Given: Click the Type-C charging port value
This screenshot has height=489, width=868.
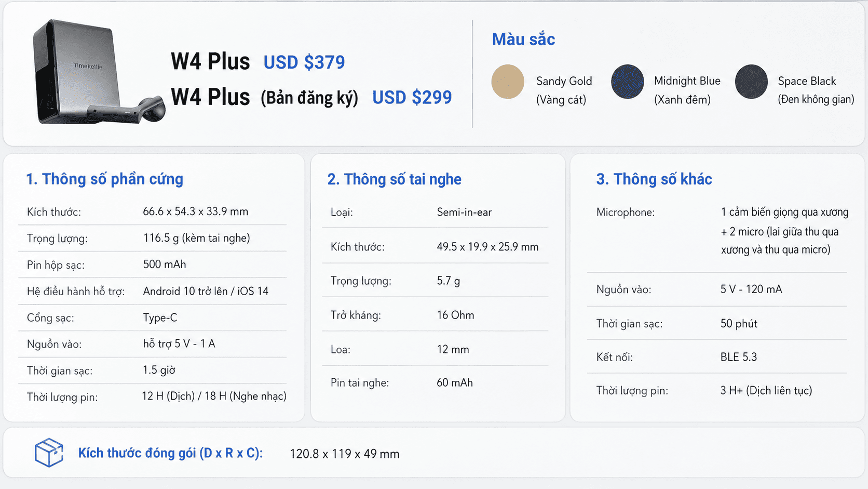Looking at the screenshot, I should pos(160,318).
